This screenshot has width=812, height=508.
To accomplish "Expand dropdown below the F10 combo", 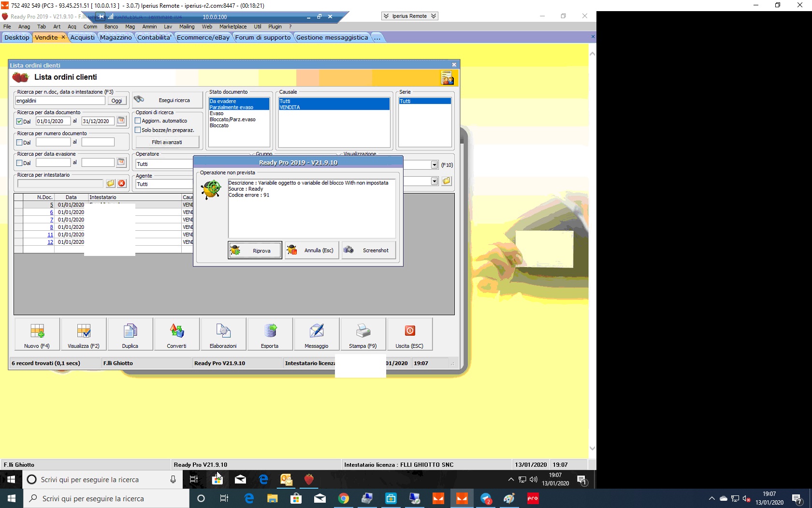I will point(435,181).
